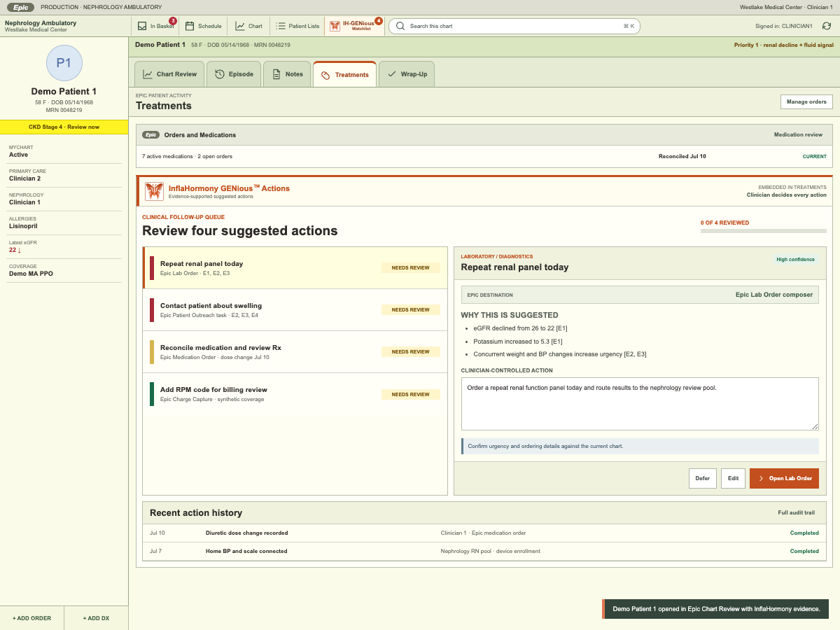
Task: Click the Episode tab history clock icon
Action: tap(220, 74)
